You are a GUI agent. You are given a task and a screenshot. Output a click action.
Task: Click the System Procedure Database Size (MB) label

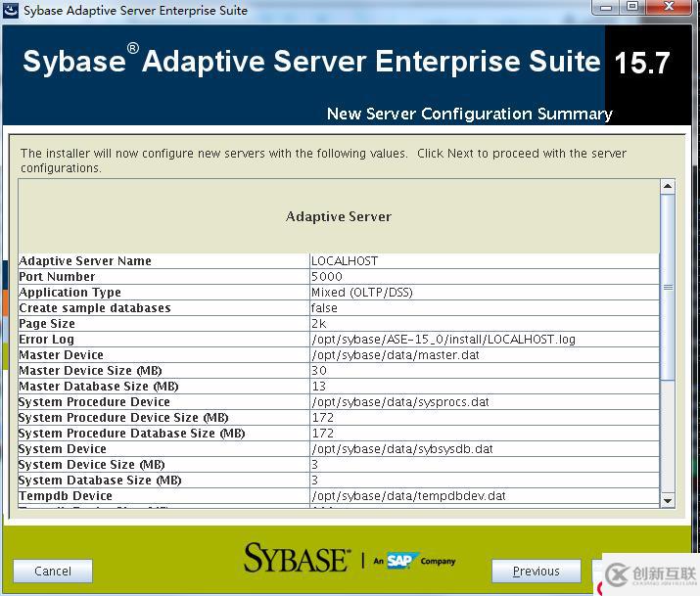(x=132, y=434)
